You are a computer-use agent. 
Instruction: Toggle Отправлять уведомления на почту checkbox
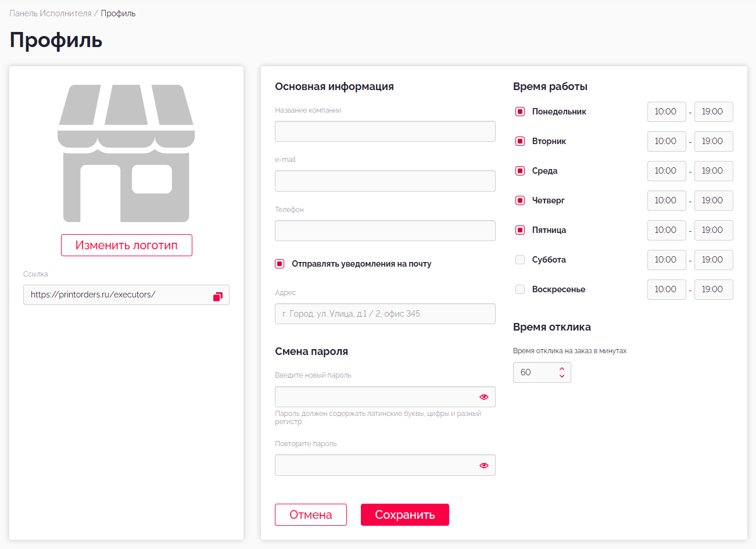tap(280, 264)
